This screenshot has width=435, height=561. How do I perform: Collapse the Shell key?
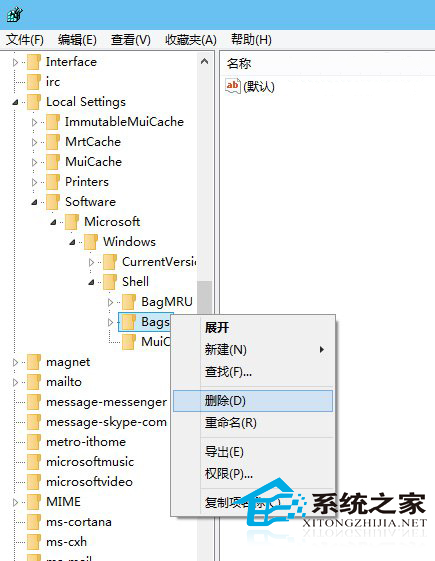pyautogui.click(x=91, y=283)
